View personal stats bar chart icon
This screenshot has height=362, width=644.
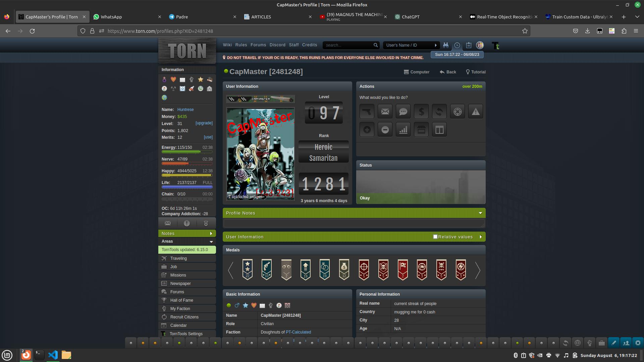point(403,130)
